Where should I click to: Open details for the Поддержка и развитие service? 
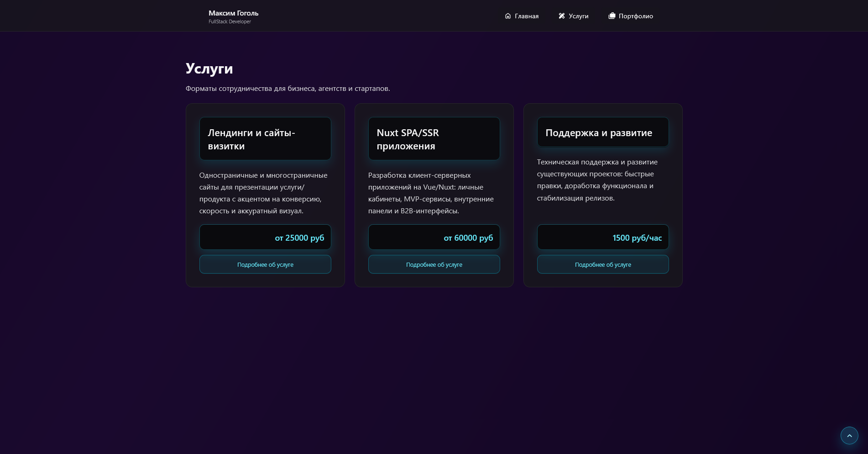[603, 264]
